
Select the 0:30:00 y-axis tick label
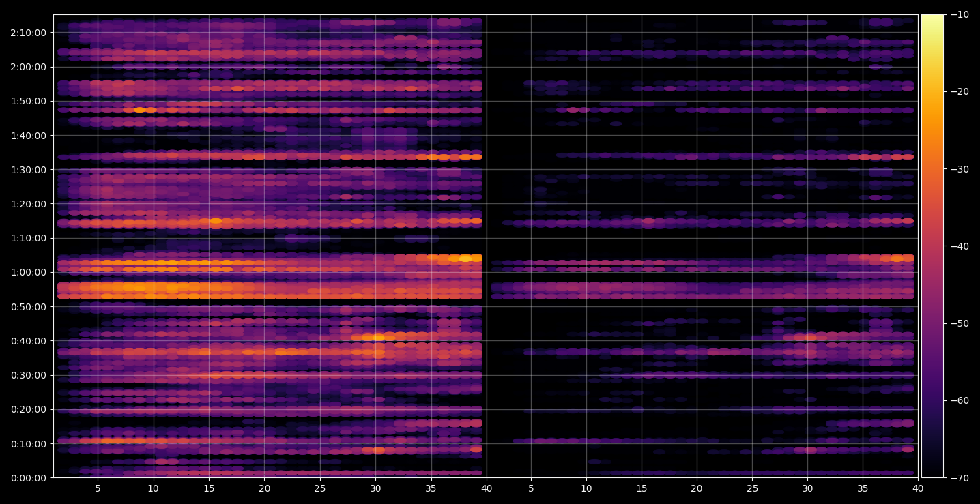[x=28, y=375]
